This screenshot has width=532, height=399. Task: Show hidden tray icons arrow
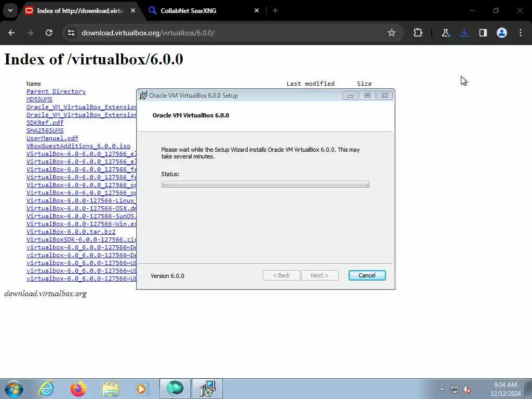442,390
